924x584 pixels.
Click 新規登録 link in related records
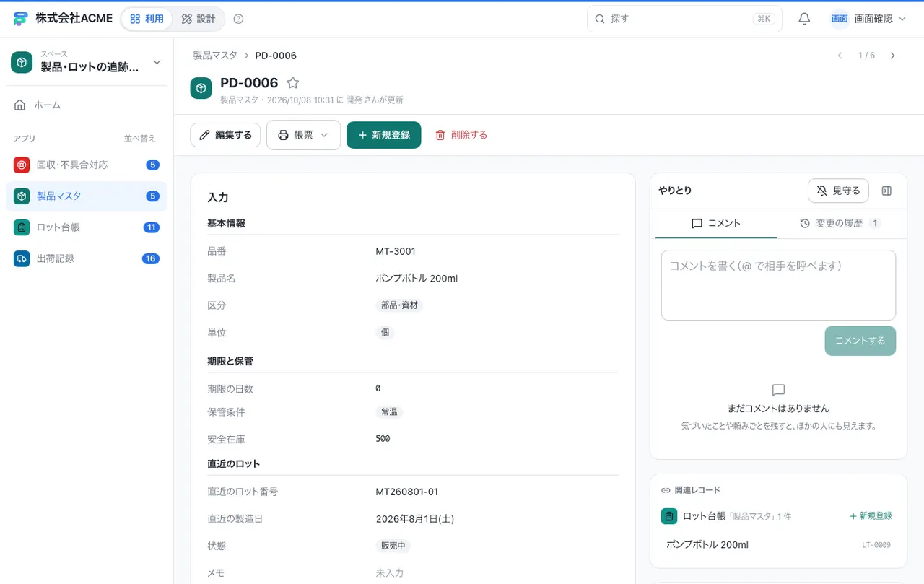coord(871,516)
